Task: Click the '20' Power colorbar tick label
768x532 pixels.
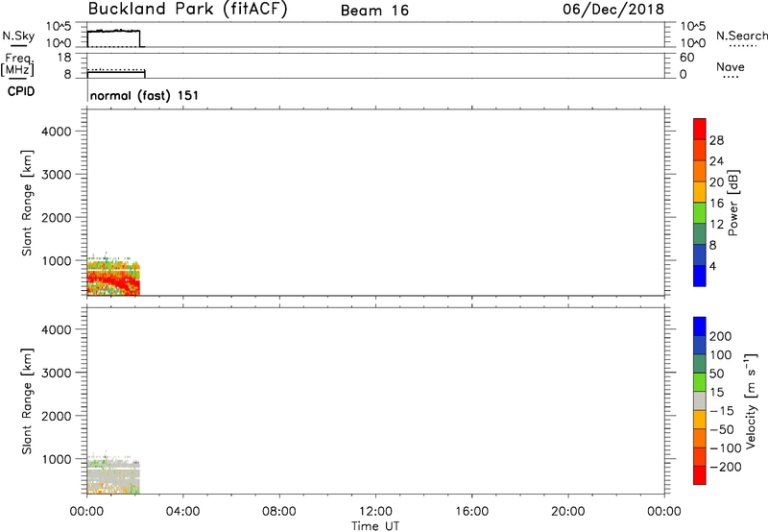Action: (716, 182)
